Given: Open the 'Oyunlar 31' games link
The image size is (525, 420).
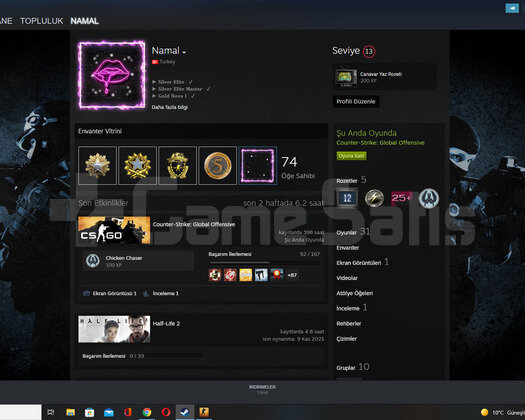Looking at the screenshot, I should click(x=353, y=232).
